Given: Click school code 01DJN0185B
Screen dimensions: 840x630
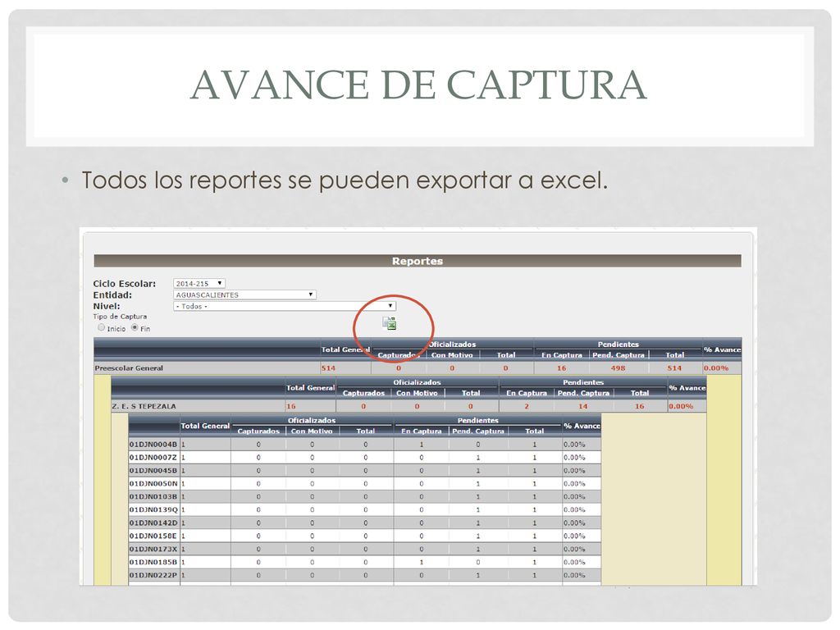Looking at the screenshot, I should (153, 562).
